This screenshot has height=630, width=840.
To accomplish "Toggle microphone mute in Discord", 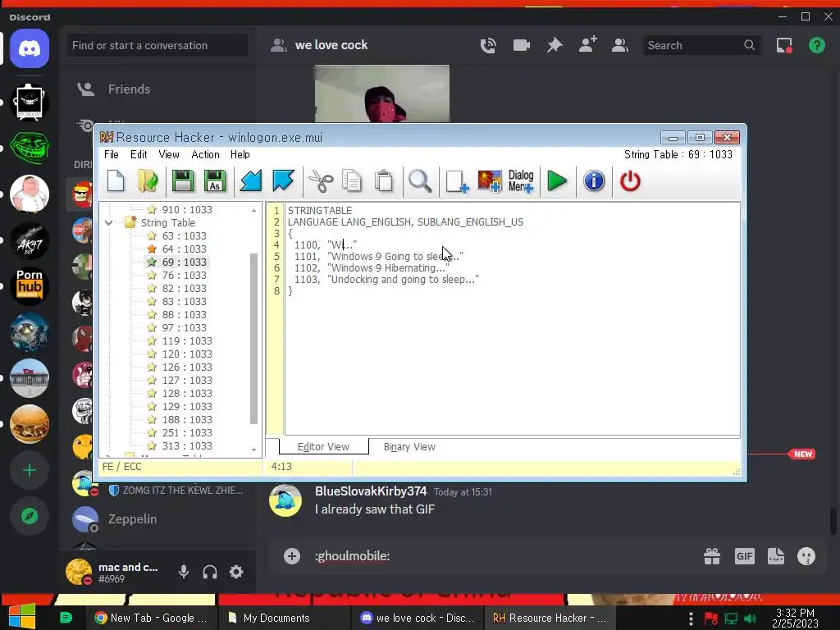I will pyautogui.click(x=184, y=572).
